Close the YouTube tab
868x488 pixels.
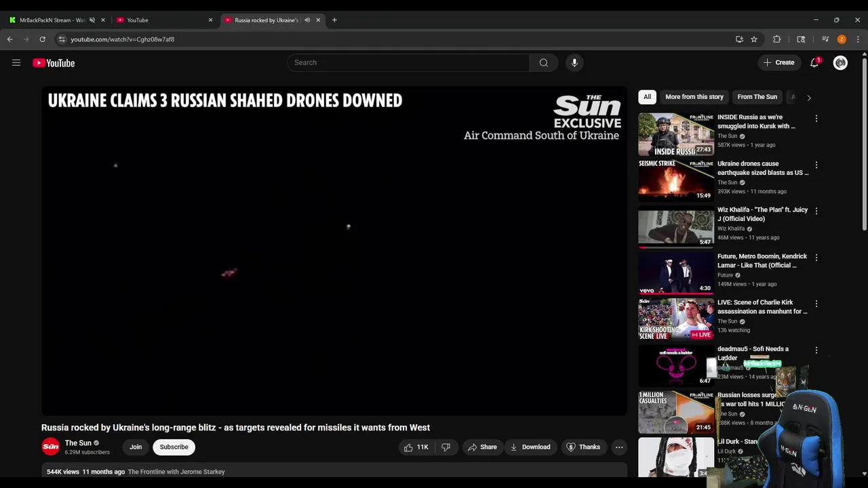210,20
